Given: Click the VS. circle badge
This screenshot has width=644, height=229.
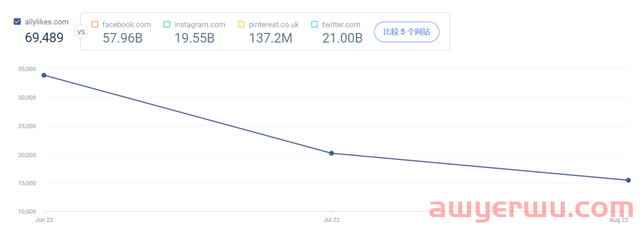Looking at the screenshot, I should click(80, 31).
